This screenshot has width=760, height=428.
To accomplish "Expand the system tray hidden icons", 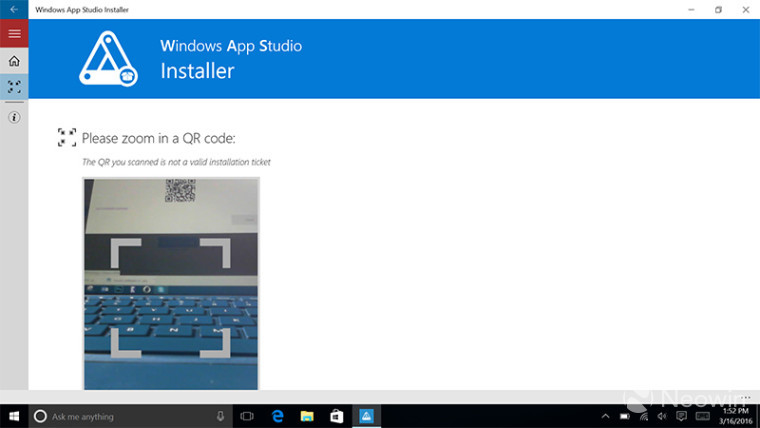I will tap(606, 416).
